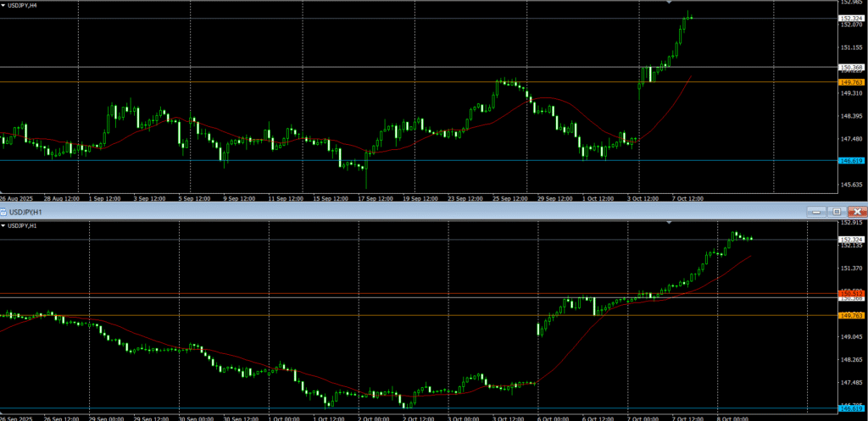Select the orange 149.763 price label on H4
868x421 pixels.
850,82
